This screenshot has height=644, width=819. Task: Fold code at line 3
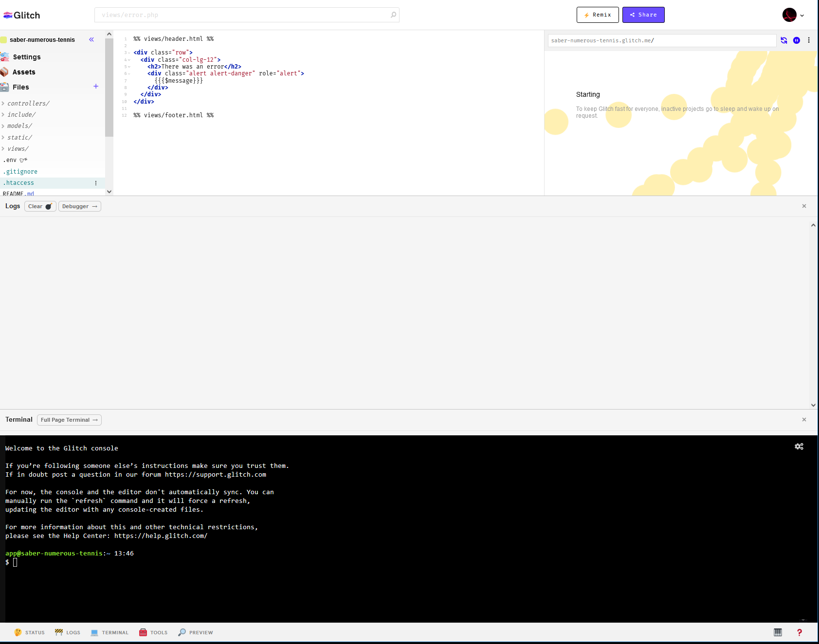click(x=129, y=53)
